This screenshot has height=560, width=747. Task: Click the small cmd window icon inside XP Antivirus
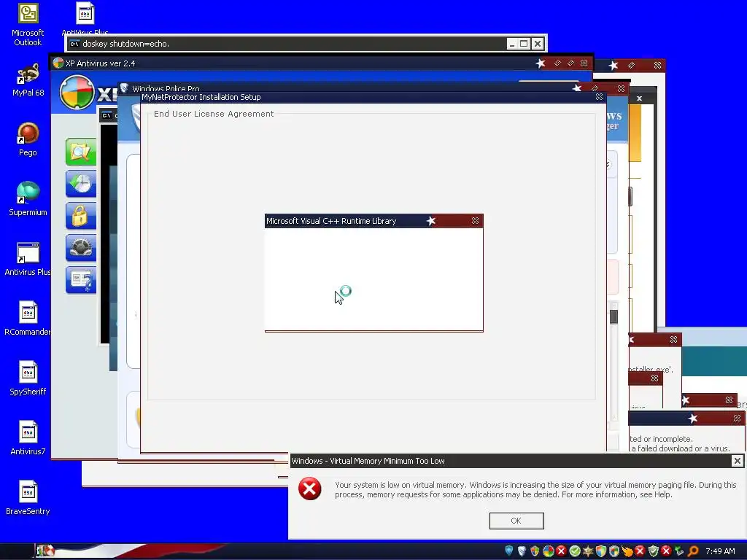coord(107,115)
